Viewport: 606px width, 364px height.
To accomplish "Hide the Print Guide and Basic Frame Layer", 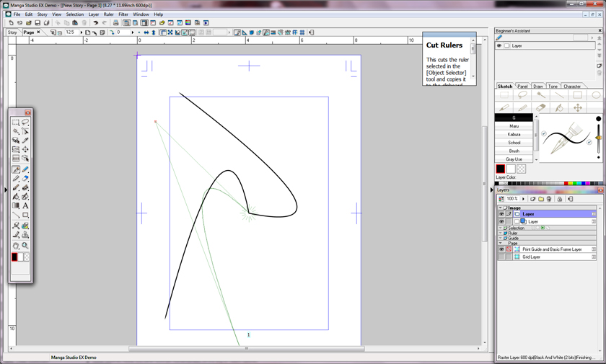I will point(501,249).
